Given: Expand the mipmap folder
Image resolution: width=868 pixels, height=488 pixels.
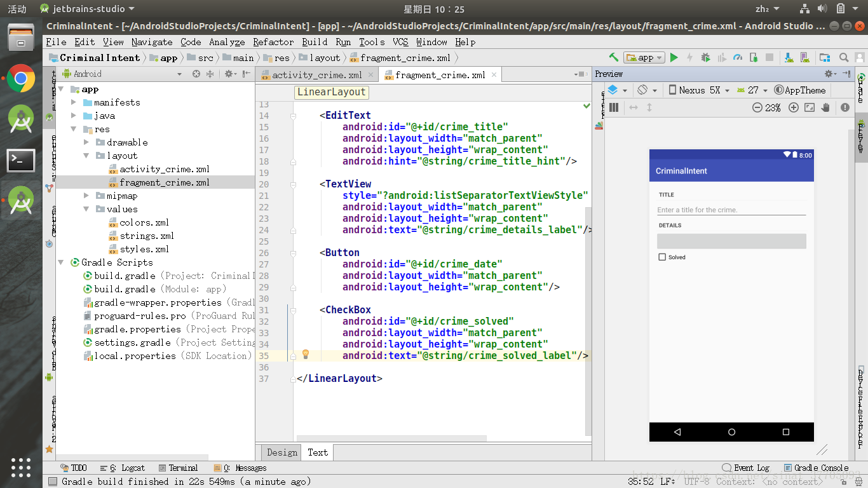Looking at the screenshot, I should click(86, 196).
